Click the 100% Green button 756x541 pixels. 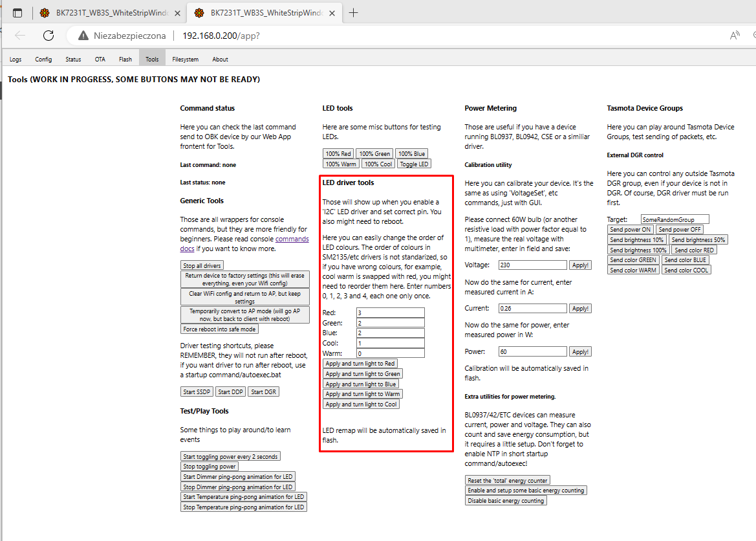(x=374, y=154)
